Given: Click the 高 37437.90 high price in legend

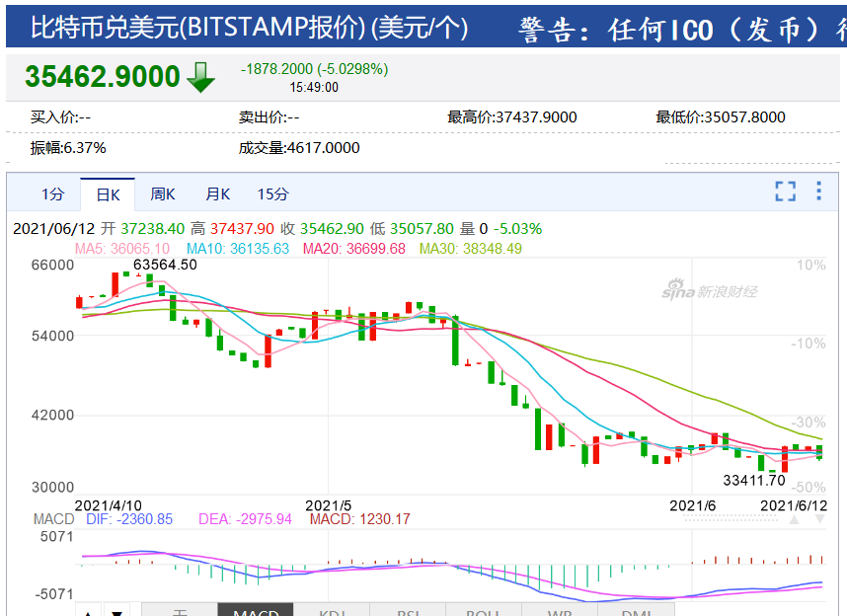Looking at the screenshot, I should [x=232, y=229].
